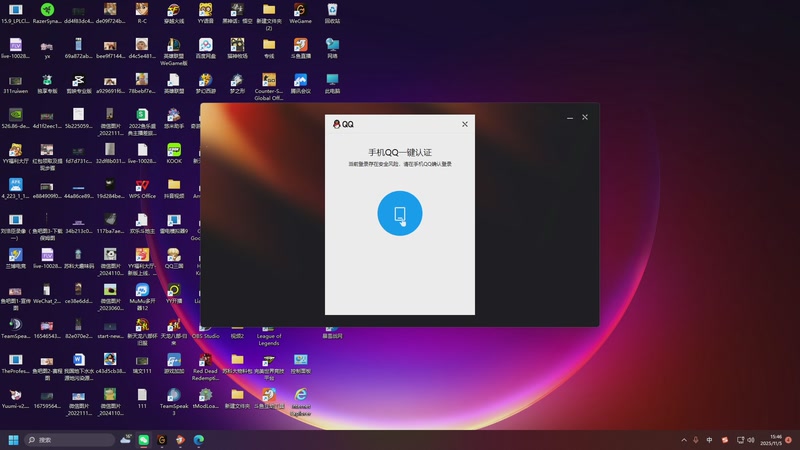800x450 pixels.
Task: Select the 此电脑 (This PC) desktop icon
Action: 332,83
